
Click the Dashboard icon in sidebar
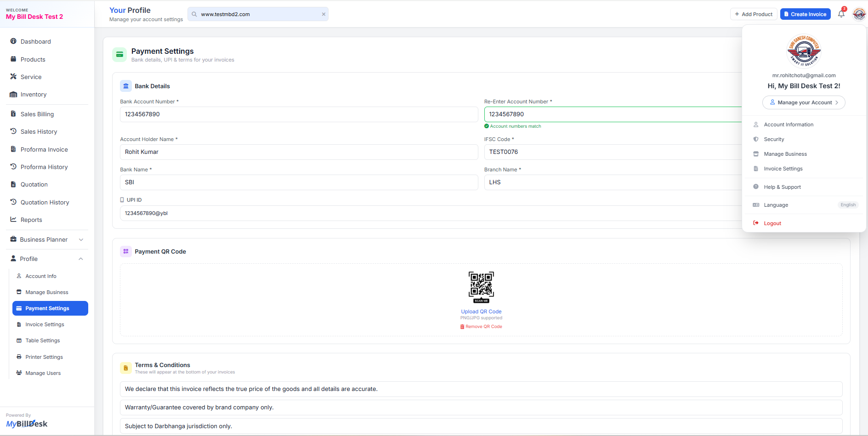(13, 41)
